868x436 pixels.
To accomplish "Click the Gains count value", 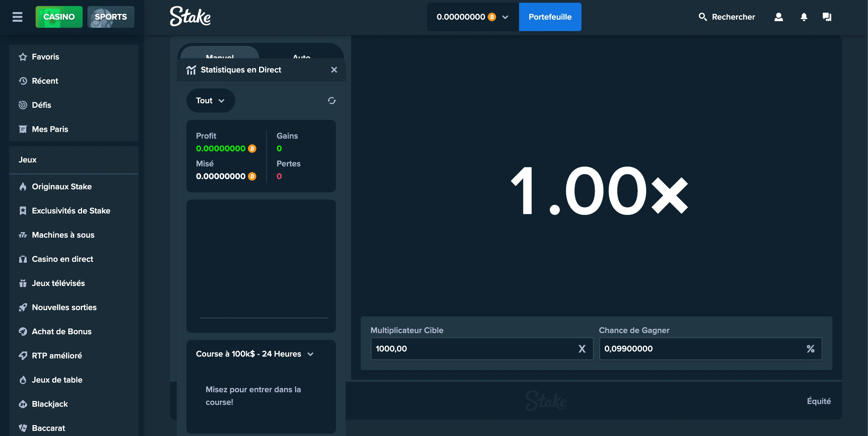I will [x=279, y=149].
